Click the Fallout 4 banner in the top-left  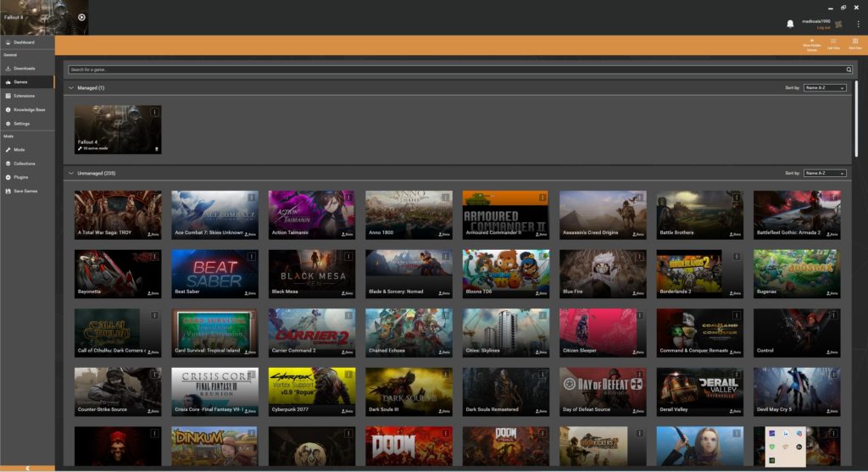click(x=44, y=17)
